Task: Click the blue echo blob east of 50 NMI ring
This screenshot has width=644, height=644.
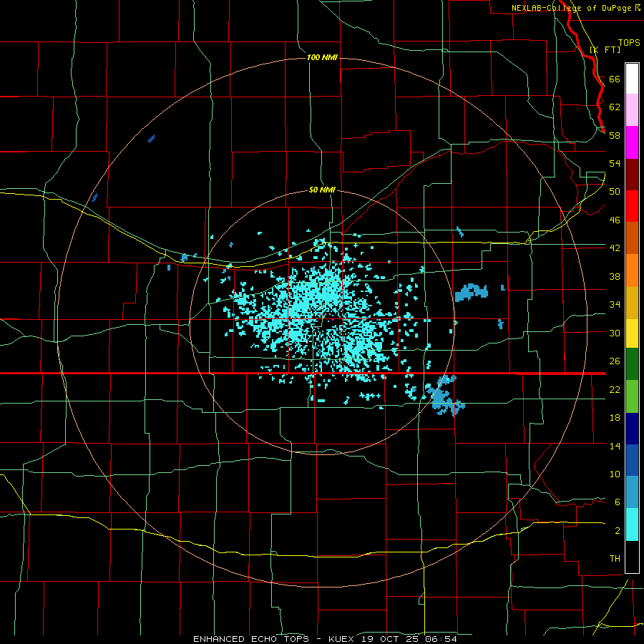Action: [x=471, y=292]
